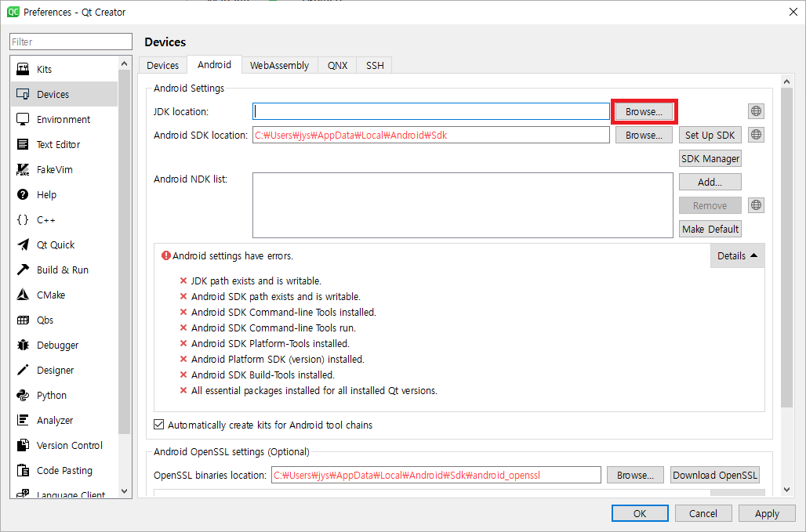This screenshot has height=532, width=806.
Task: Click the OpenSSL binaries location field
Action: 437,475
